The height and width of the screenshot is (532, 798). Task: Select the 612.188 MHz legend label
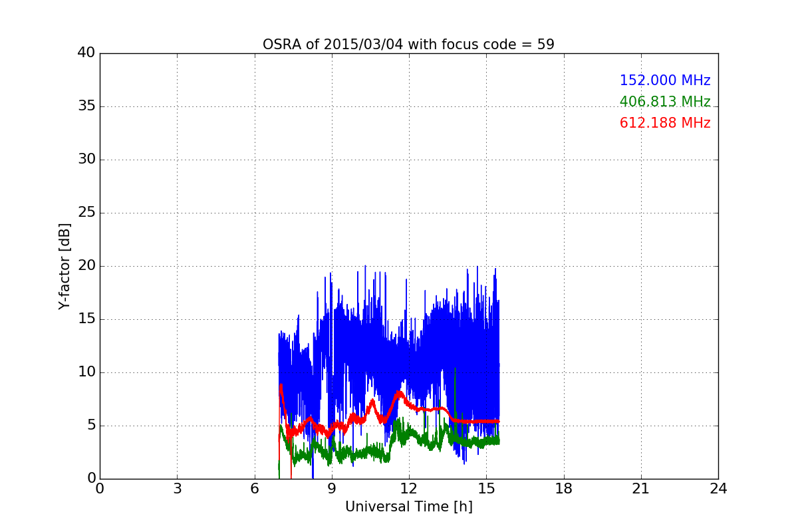(x=665, y=123)
